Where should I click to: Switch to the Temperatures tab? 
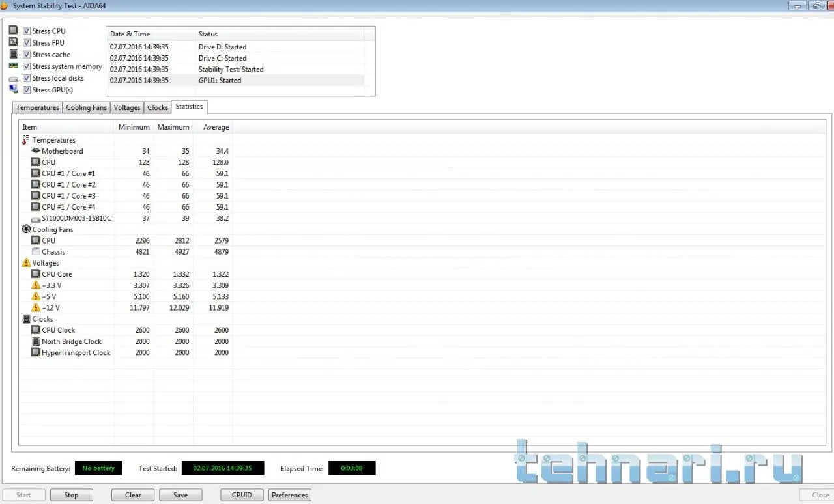pyautogui.click(x=37, y=107)
